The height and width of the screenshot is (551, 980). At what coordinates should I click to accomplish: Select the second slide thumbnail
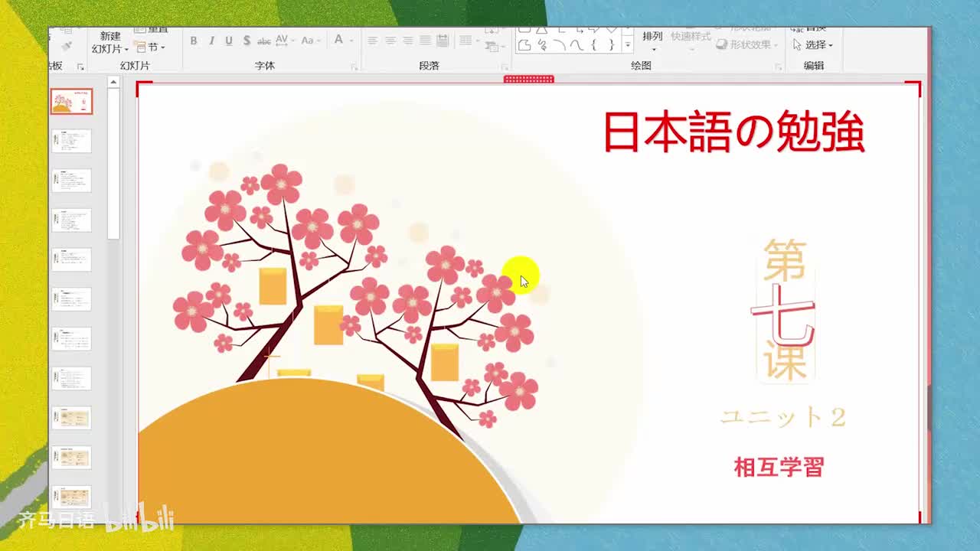(71, 141)
